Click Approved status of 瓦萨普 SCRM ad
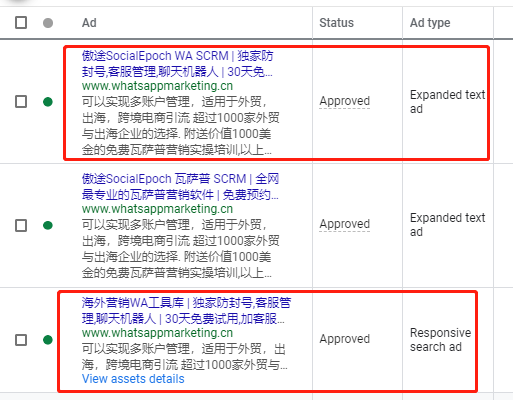 click(x=345, y=224)
